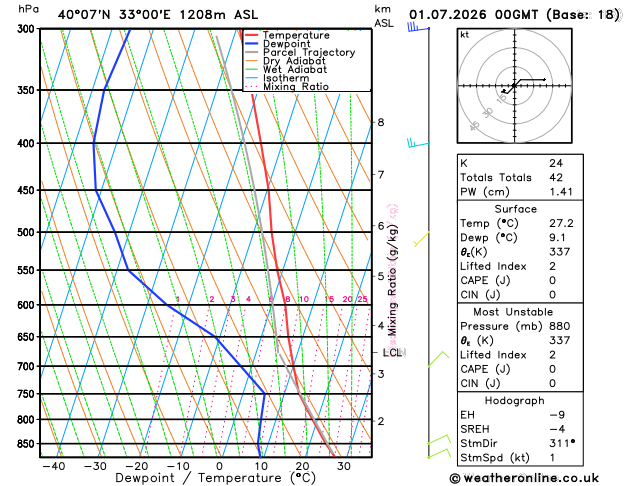The height and width of the screenshot is (486, 629).
Task: Click the PW (cm) value 1.41
Action: [561, 192]
